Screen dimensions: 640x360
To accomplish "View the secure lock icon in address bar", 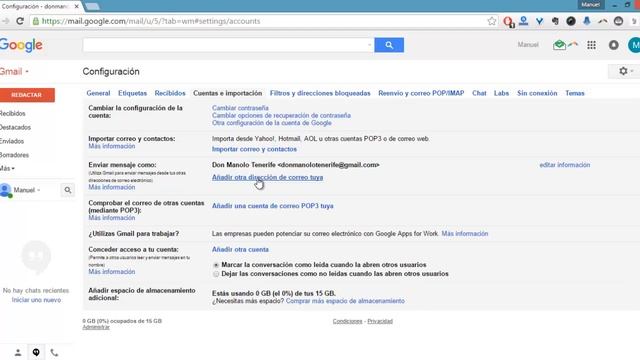I will tap(36, 21).
